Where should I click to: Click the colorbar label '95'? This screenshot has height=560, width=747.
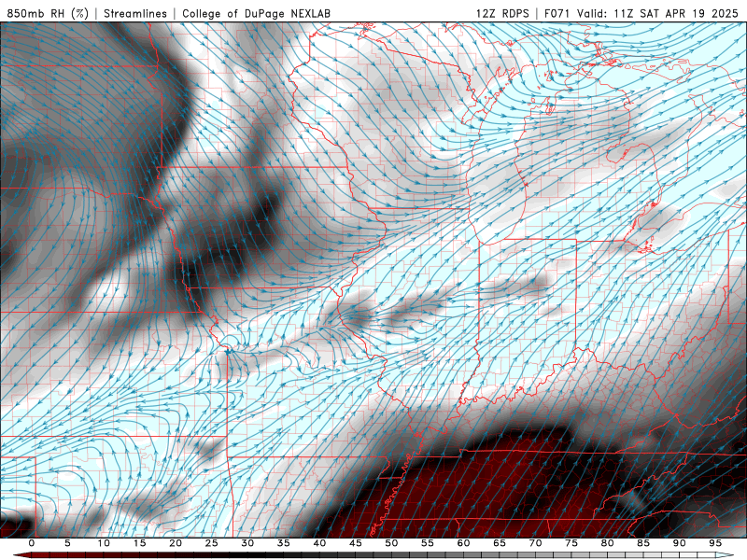[x=715, y=543]
